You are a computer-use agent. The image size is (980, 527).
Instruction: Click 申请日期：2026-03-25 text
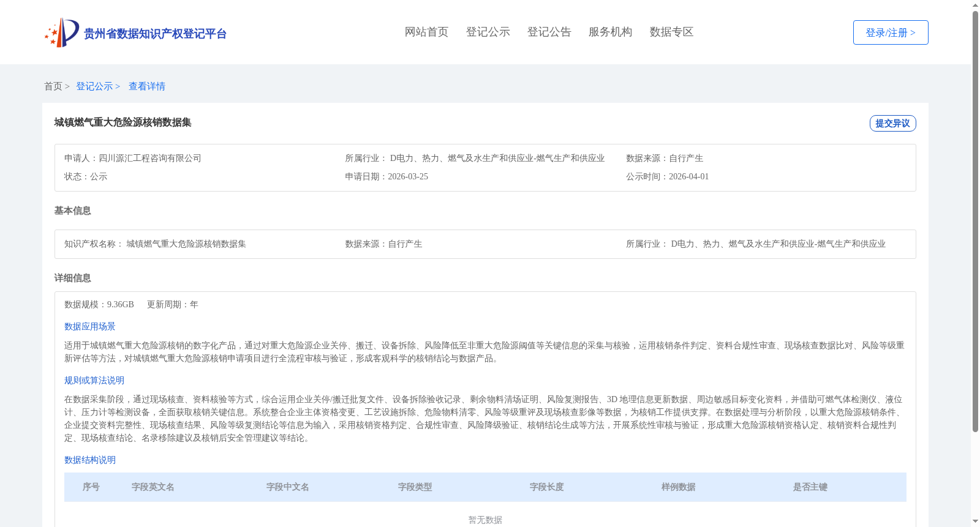[386, 176]
